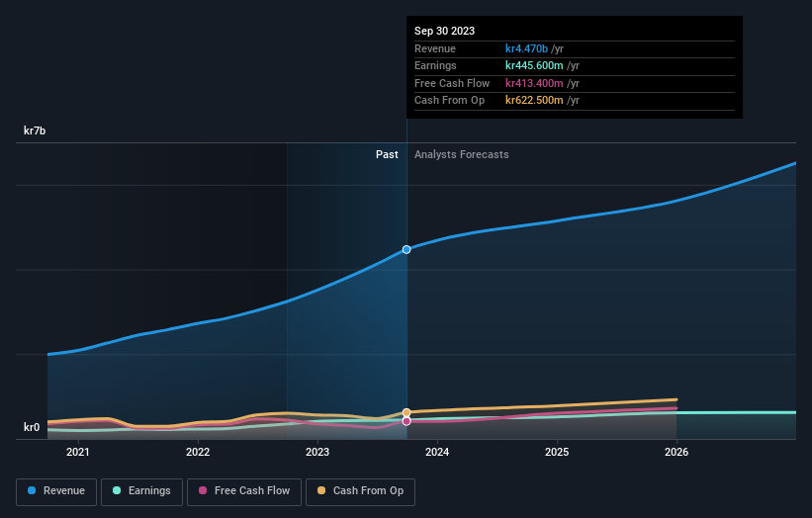Click the Cash From Op label in tooltip
Image resolution: width=812 pixels, height=518 pixels.
449,101
